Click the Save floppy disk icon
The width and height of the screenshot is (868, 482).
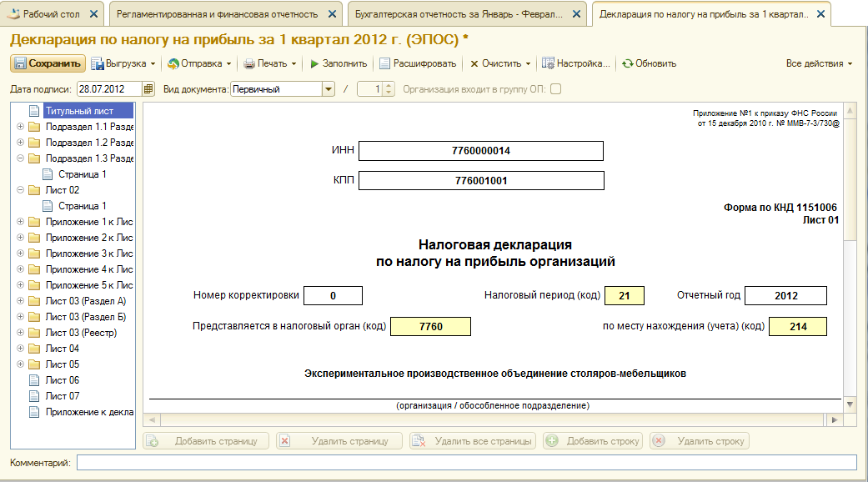coord(21,63)
